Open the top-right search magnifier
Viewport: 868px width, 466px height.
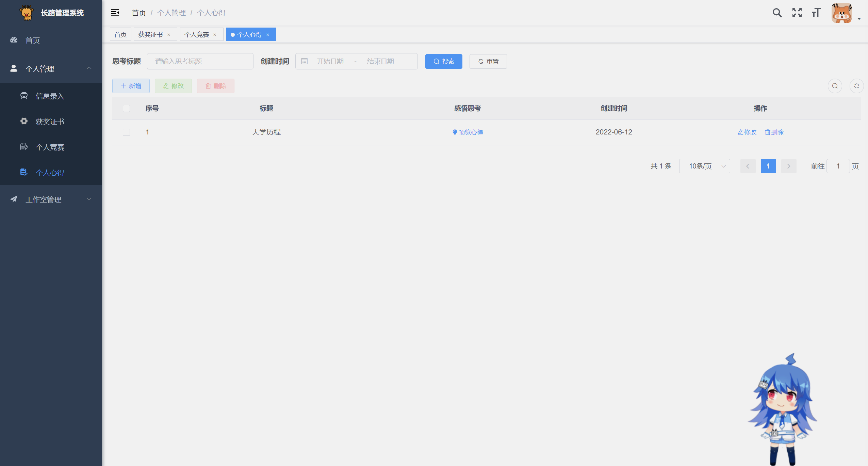coord(777,13)
